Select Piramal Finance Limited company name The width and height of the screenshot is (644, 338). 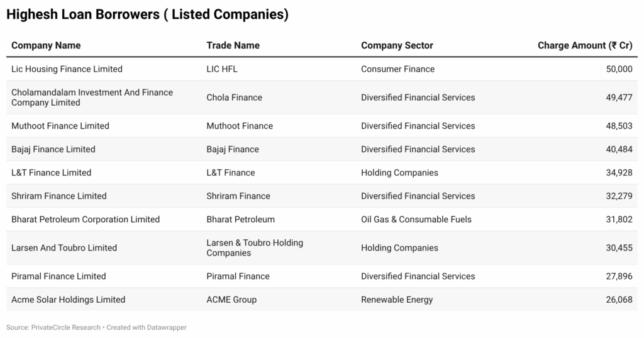click(x=58, y=276)
